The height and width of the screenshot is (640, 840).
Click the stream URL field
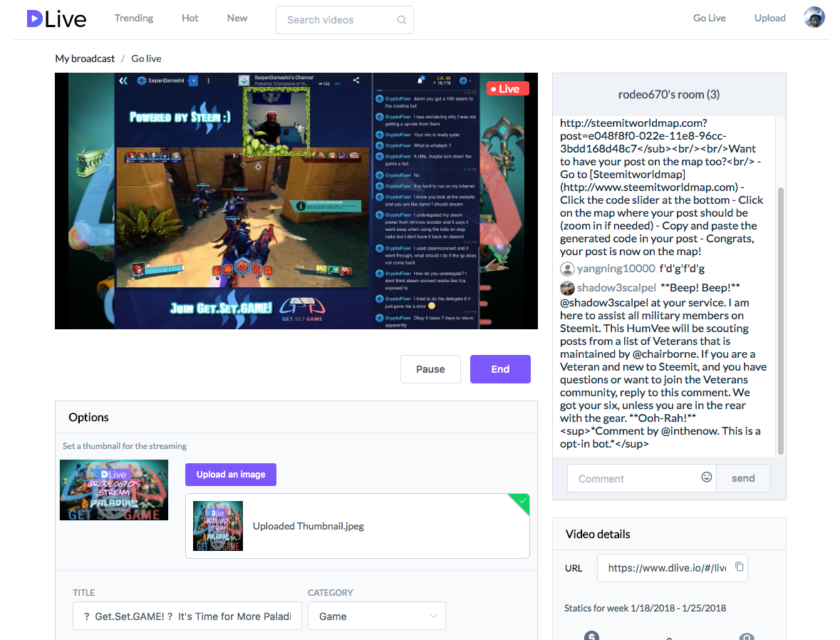coord(673,567)
